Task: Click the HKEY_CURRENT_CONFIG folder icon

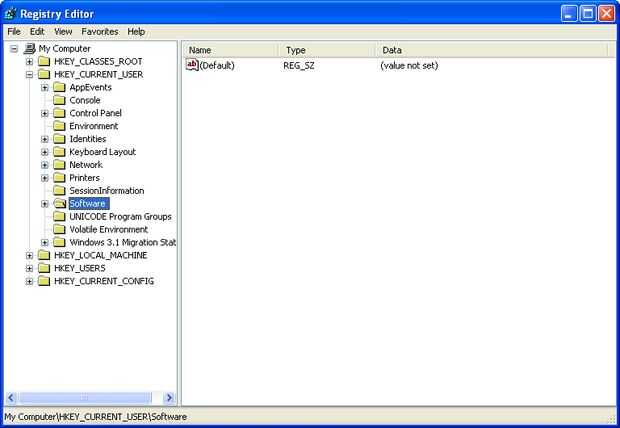Action: point(44,281)
